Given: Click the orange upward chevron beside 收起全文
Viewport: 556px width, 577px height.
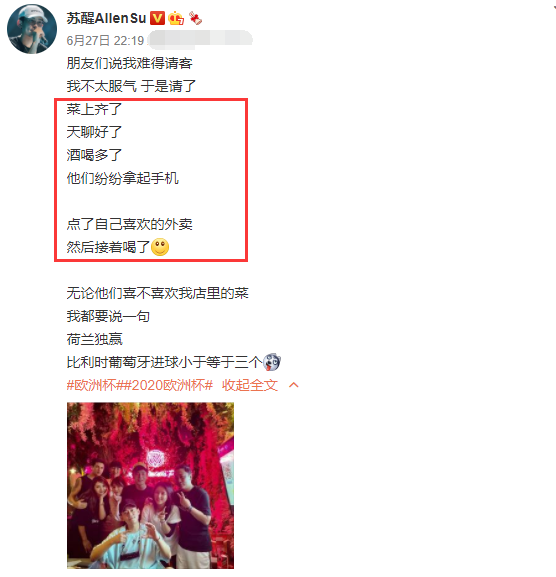Looking at the screenshot, I should 294,385.
